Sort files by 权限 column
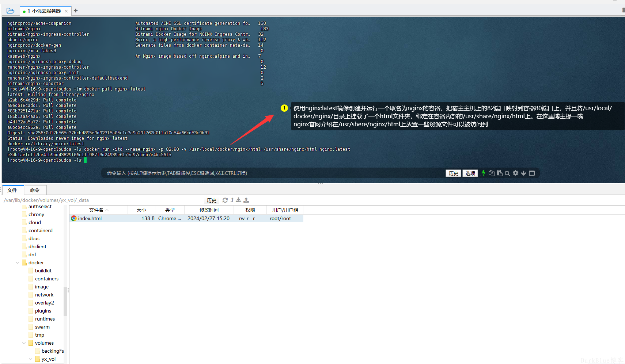Image resolution: width=625 pixels, height=364 pixels. pyautogui.click(x=250, y=210)
